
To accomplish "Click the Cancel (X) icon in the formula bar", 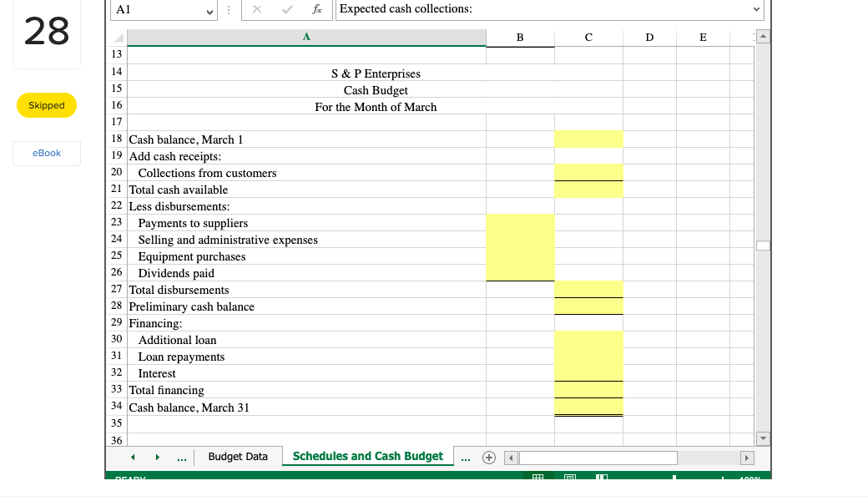I will [x=256, y=10].
